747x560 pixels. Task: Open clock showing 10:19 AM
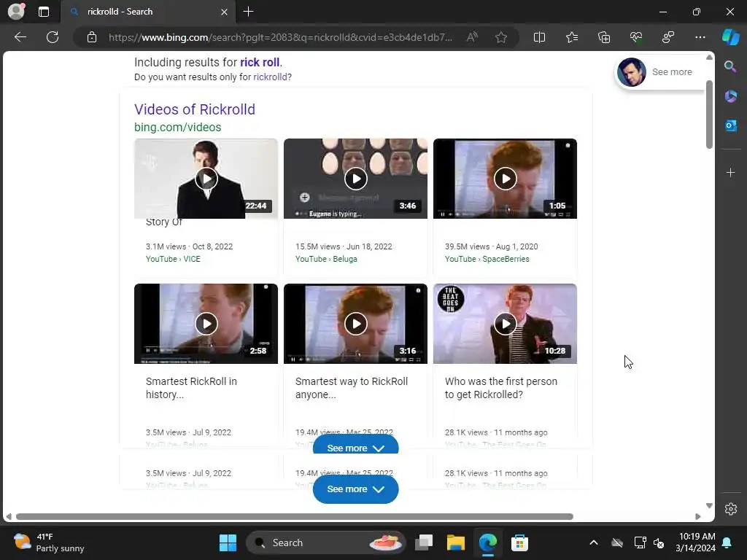(695, 542)
